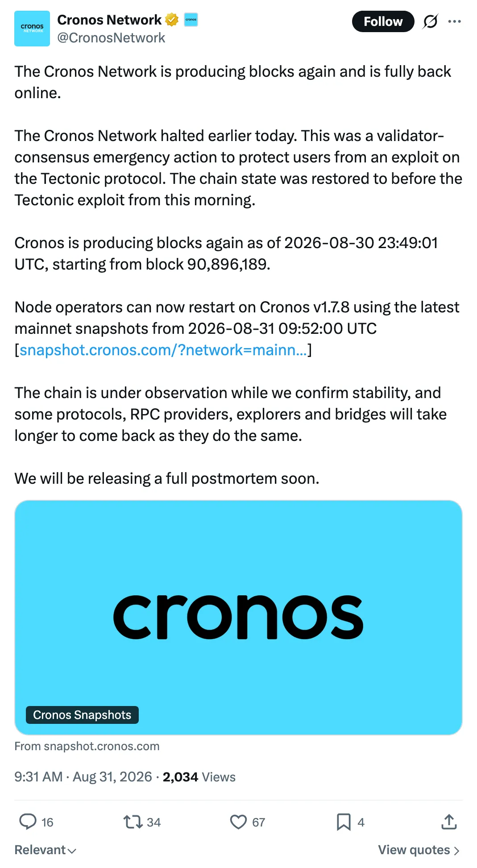Open the snapshot.cronos.com mainnet link
Viewport: 477px width, 868px height.
pos(163,350)
